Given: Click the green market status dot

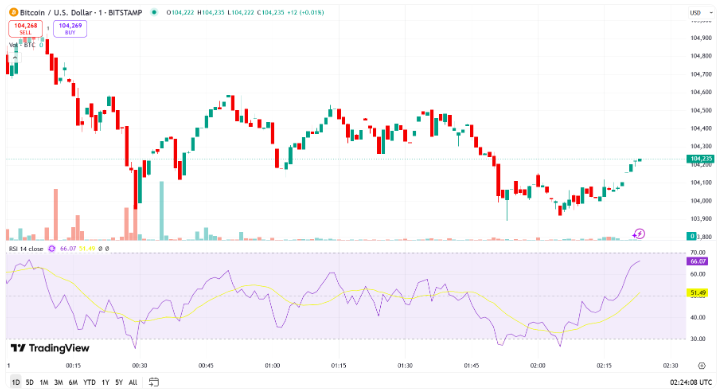Looking at the screenshot, I should click(154, 12).
